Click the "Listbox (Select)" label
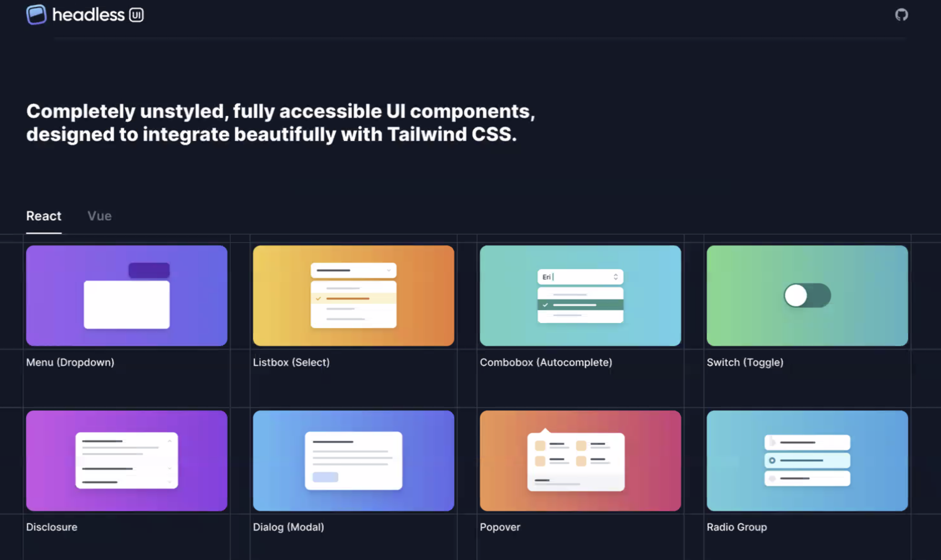The height and width of the screenshot is (560, 941). click(x=291, y=362)
